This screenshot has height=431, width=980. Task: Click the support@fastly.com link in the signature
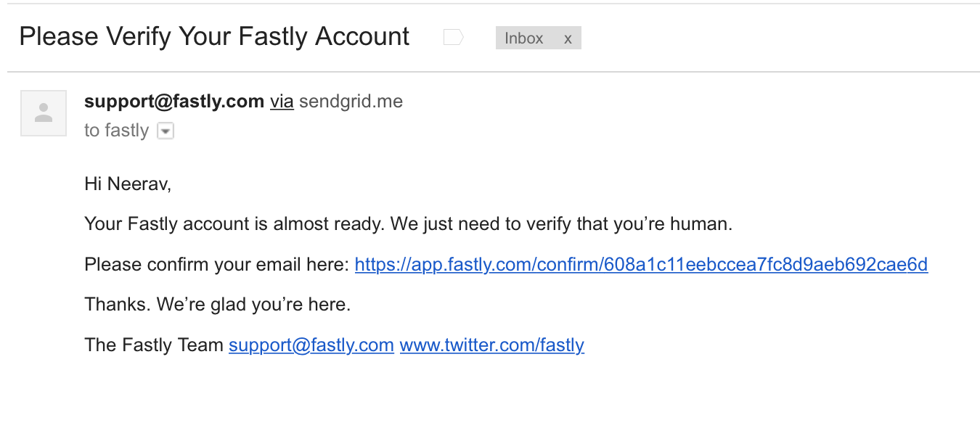(x=311, y=345)
